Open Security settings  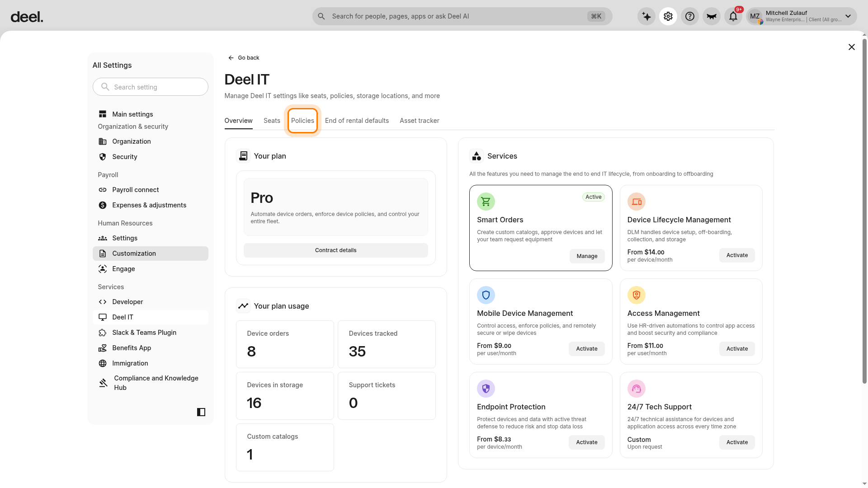[x=151, y=157]
